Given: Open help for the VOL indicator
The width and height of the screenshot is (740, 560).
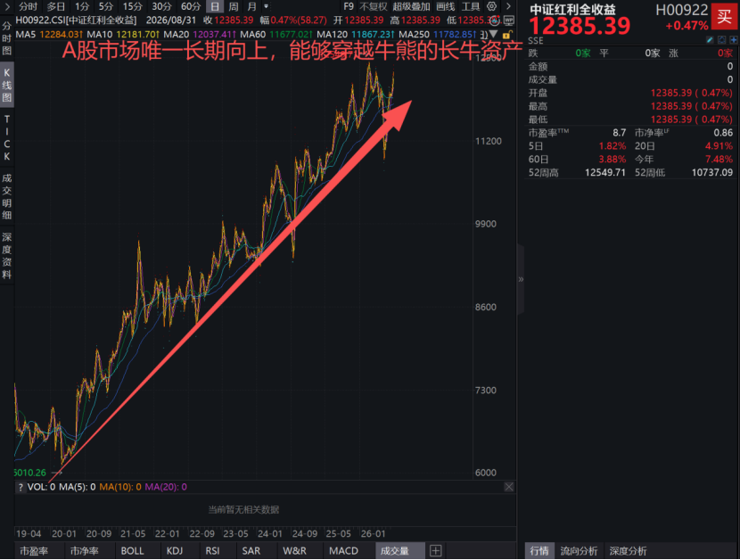Looking at the screenshot, I should click(21, 487).
